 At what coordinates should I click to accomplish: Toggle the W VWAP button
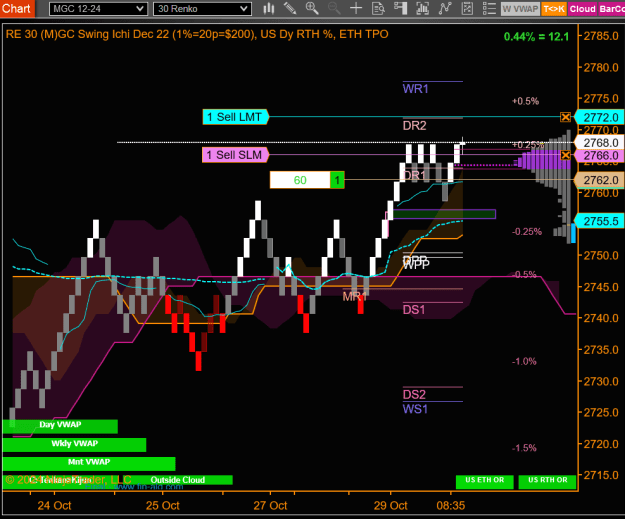(x=520, y=9)
